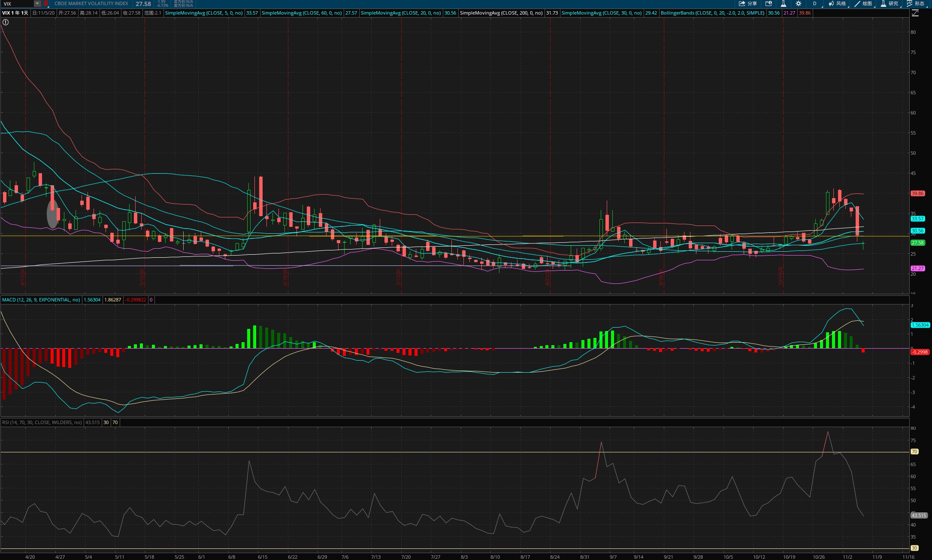Click the scale curve icon above price axis

[x=915, y=13]
